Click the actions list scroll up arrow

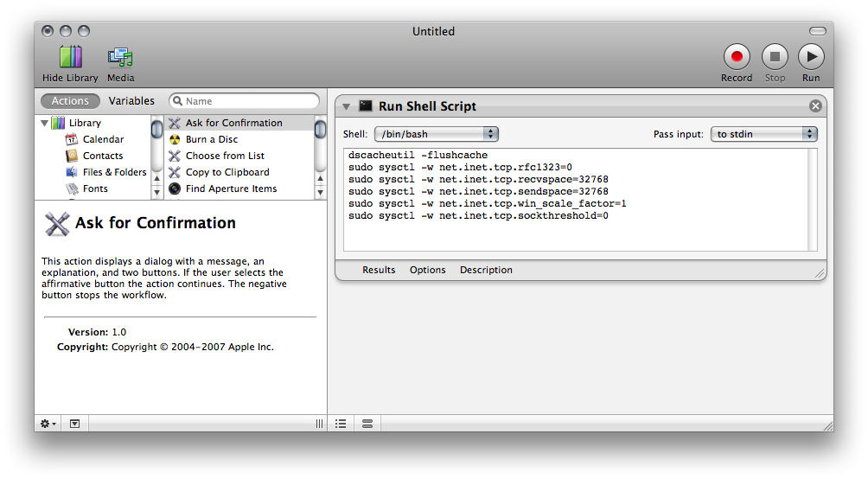click(320, 179)
